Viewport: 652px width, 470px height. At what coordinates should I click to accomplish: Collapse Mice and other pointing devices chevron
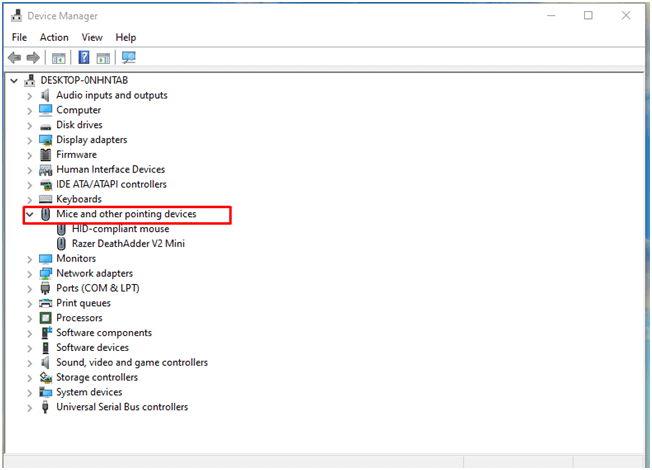30,215
